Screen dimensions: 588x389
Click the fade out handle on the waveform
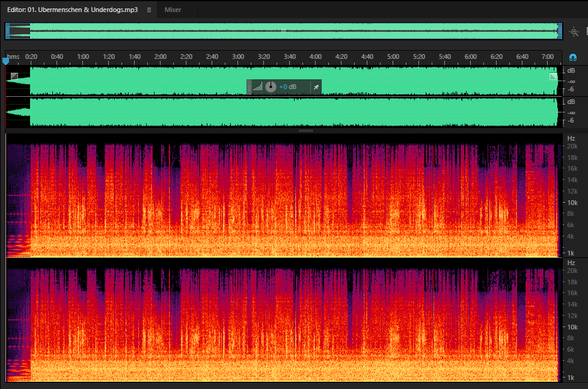(x=553, y=76)
